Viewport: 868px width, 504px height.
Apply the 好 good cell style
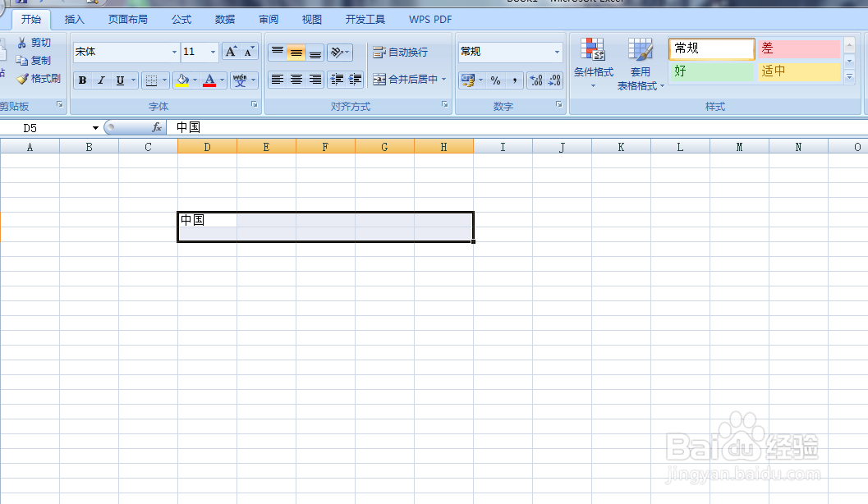pos(711,71)
